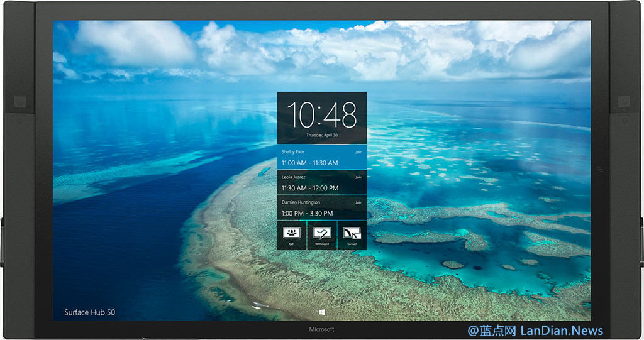Open the Connect tile
Viewport: 644px width, 340px height.
pos(352,235)
